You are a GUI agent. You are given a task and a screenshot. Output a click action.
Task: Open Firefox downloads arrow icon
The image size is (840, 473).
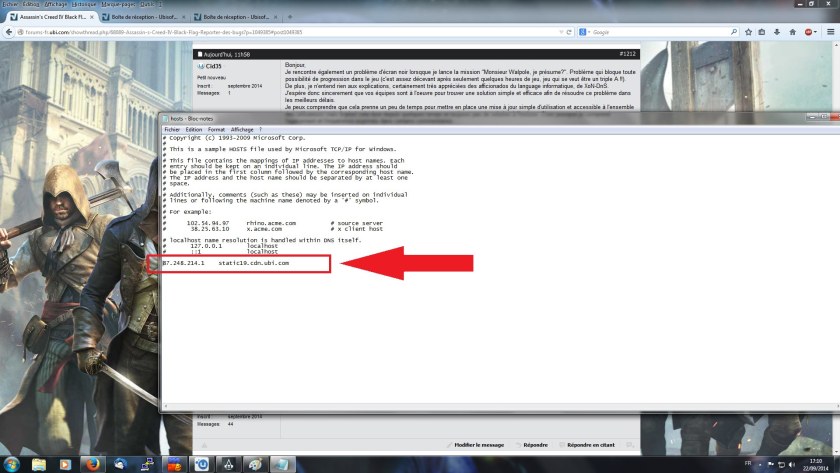(777, 32)
